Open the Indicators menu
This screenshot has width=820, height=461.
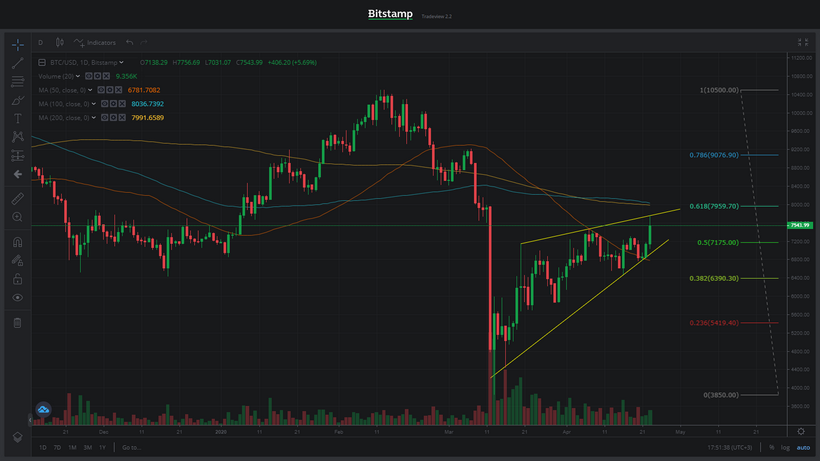[98, 43]
